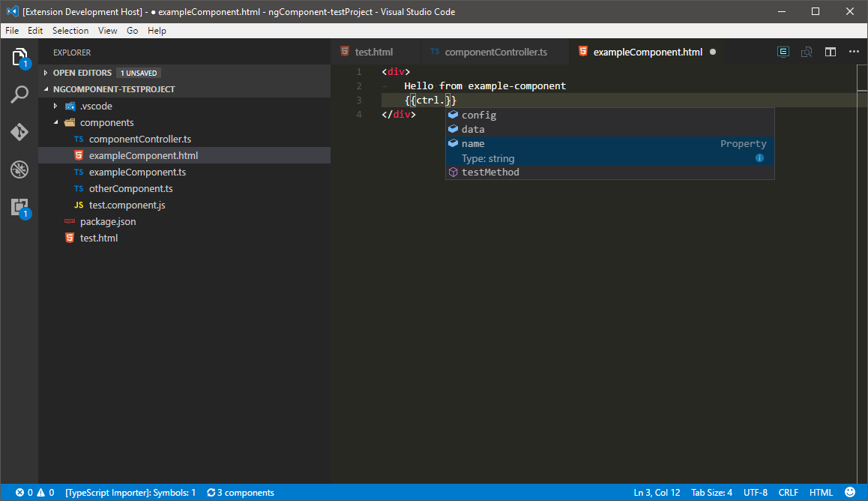Viewport: 868px width, 501px height.
Task: Select the testMethod suggestion
Action: tap(609, 172)
